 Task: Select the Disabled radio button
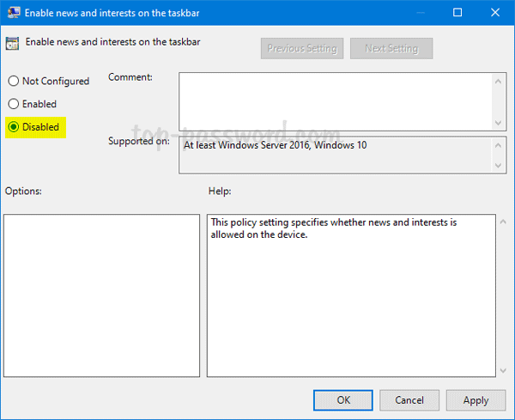coord(14,127)
